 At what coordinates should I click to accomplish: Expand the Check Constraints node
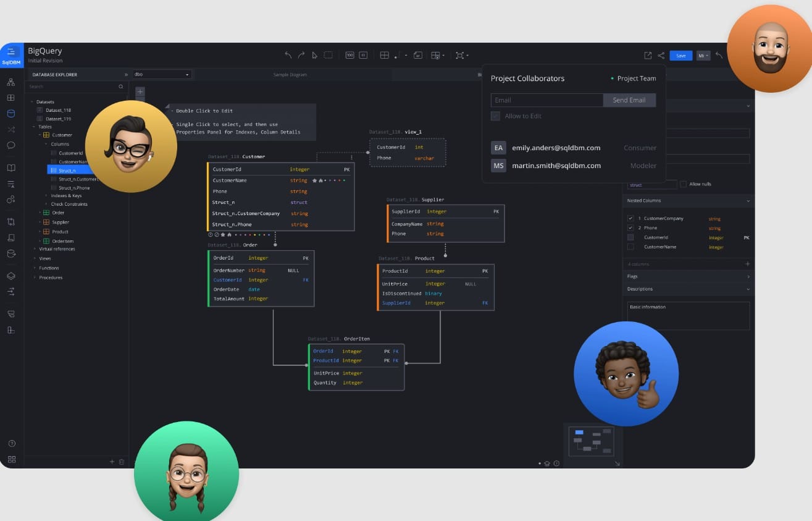click(46, 204)
